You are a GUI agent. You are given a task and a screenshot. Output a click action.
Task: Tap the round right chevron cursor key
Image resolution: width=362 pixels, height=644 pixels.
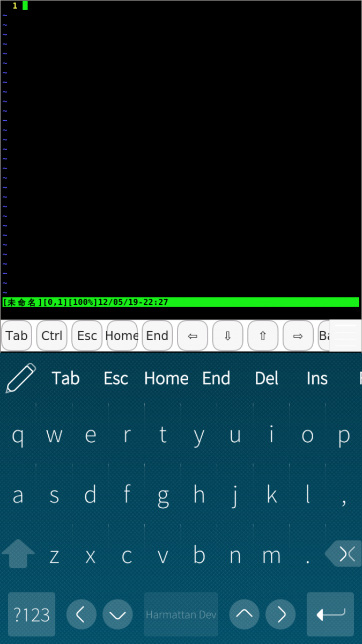tap(280, 614)
